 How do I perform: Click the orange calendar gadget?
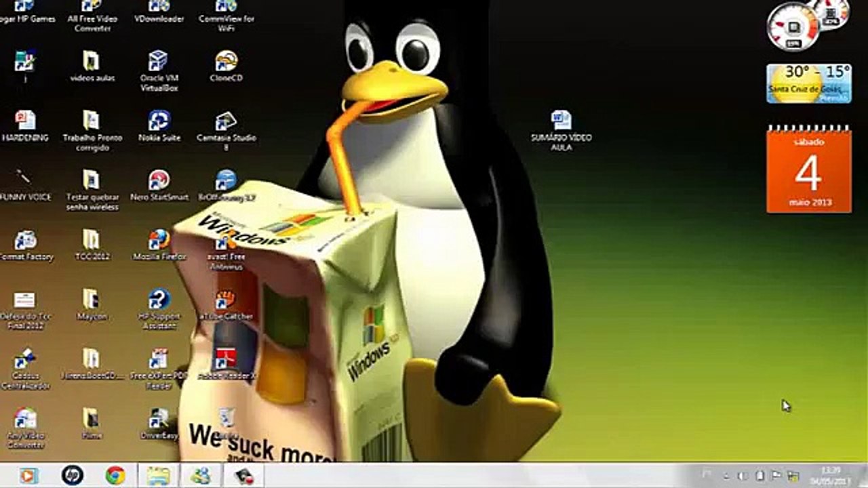[x=809, y=171]
